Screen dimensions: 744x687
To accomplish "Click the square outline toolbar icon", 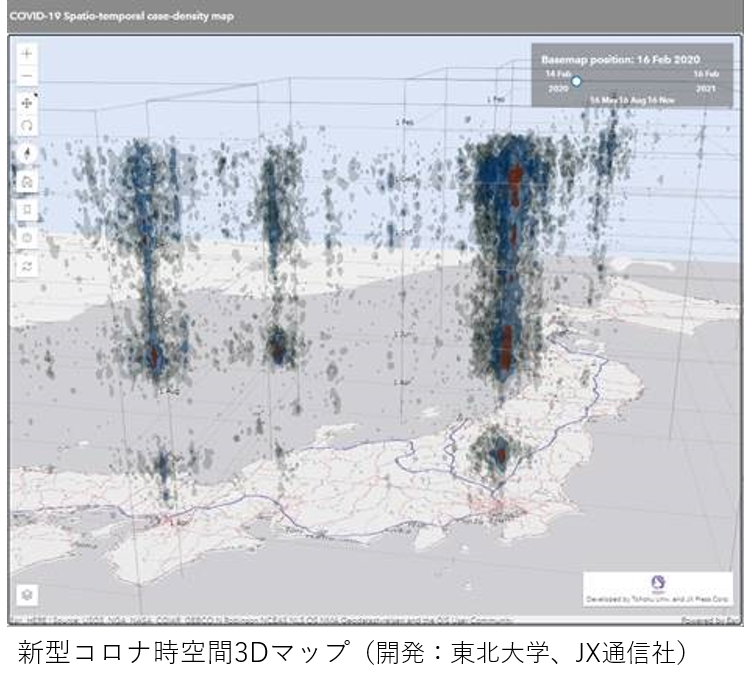I will (x=27, y=211).
